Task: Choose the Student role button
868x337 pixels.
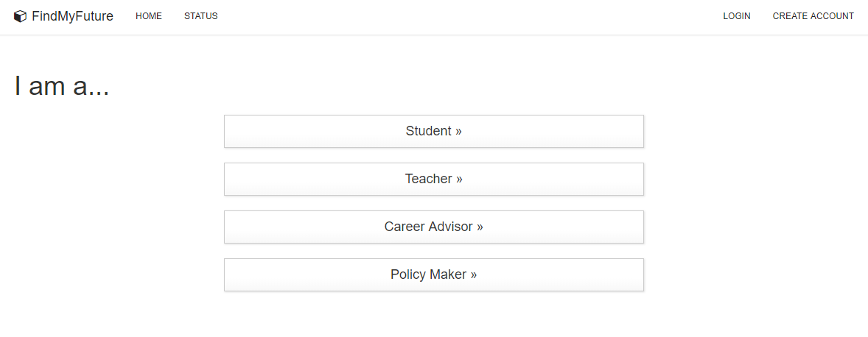Action: [434, 131]
